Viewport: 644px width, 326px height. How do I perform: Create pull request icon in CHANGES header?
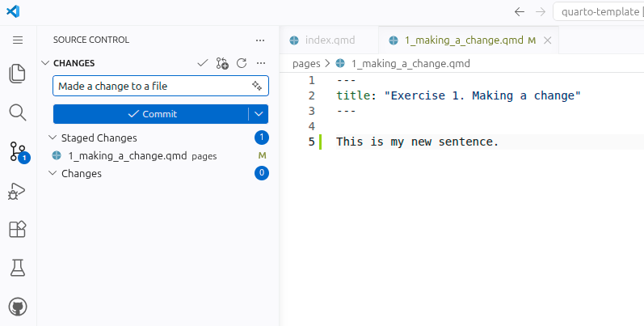tap(222, 63)
